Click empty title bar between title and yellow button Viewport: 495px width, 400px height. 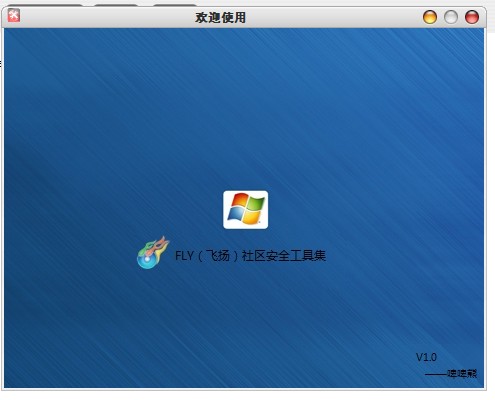(333, 17)
